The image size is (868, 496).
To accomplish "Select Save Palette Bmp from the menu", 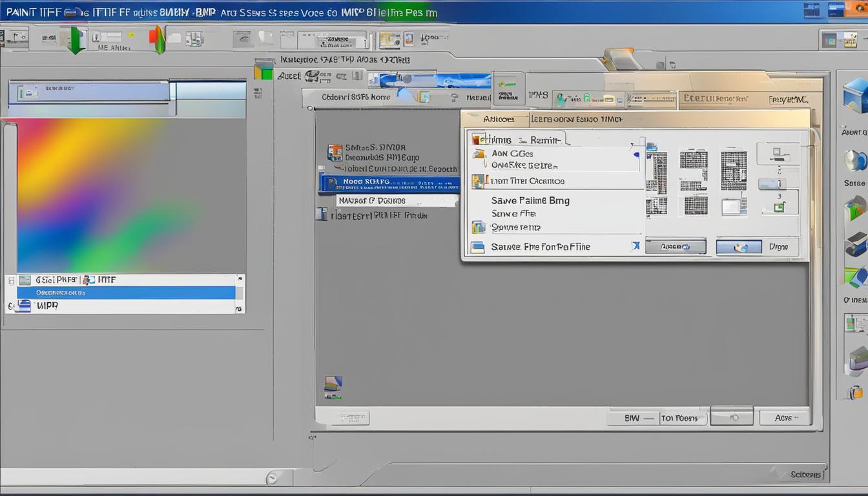I will point(530,200).
